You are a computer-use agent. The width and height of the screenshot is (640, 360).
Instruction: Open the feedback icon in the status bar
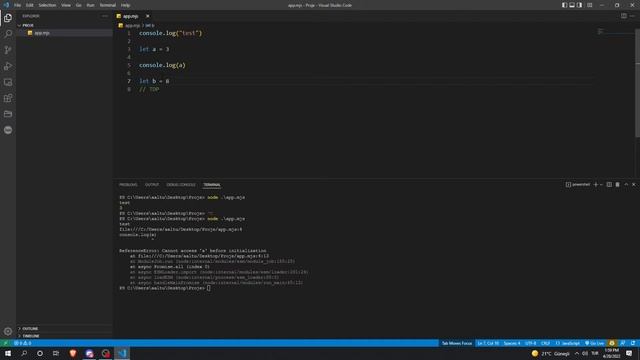(x=623, y=343)
